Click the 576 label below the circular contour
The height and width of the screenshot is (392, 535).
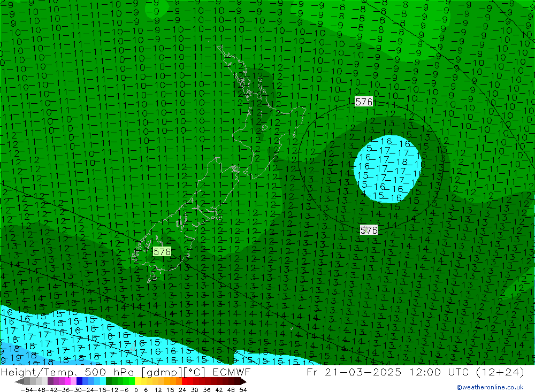coord(369,230)
